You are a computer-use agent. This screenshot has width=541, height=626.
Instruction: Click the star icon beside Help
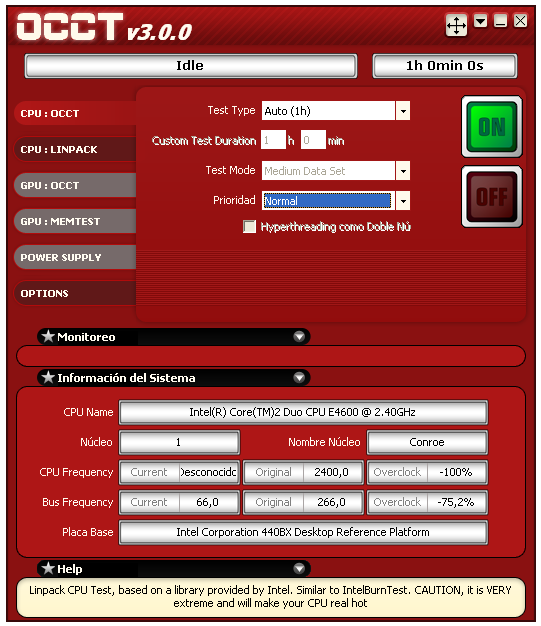(x=48, y=568)
